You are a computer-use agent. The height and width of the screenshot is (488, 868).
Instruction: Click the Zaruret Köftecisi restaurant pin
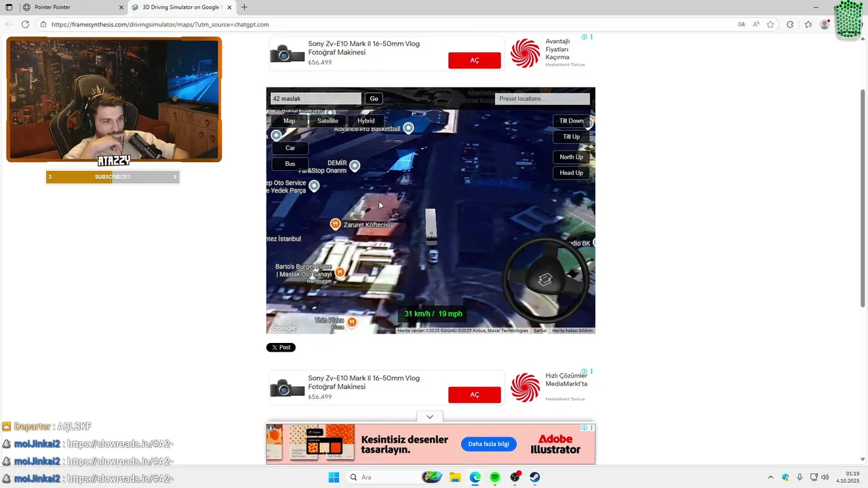coord(335,224)
